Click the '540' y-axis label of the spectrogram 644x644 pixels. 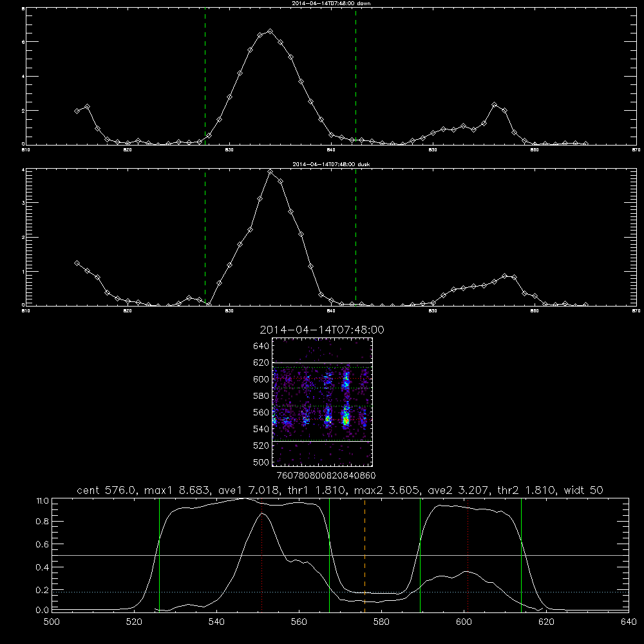pyautogui.click(x=261, y=429)
